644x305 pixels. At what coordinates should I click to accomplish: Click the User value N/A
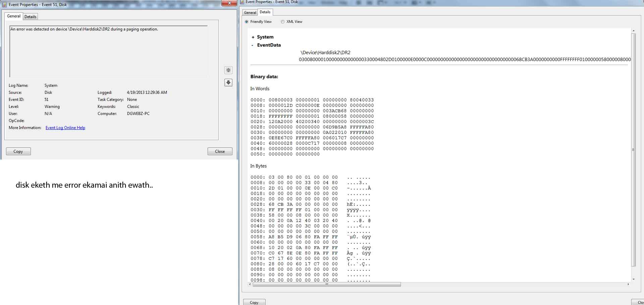(48, 114)
